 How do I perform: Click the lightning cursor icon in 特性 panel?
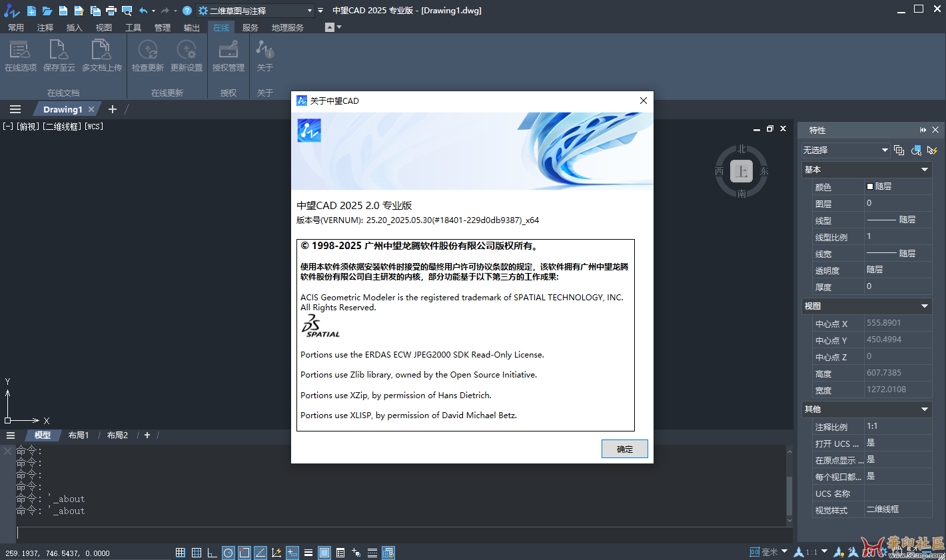[932, 150]
